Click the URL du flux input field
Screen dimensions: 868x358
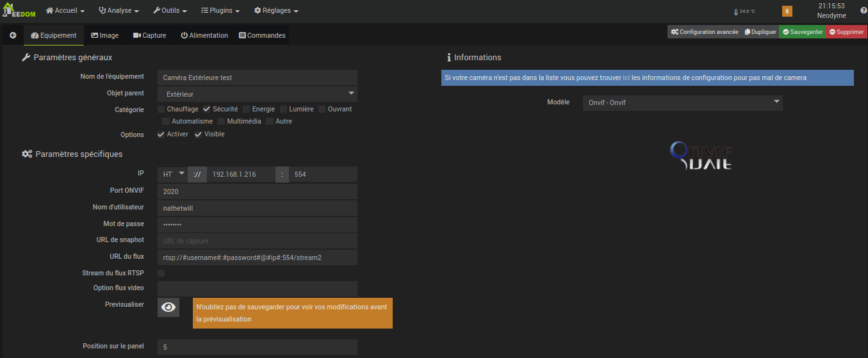coord(257,257)
